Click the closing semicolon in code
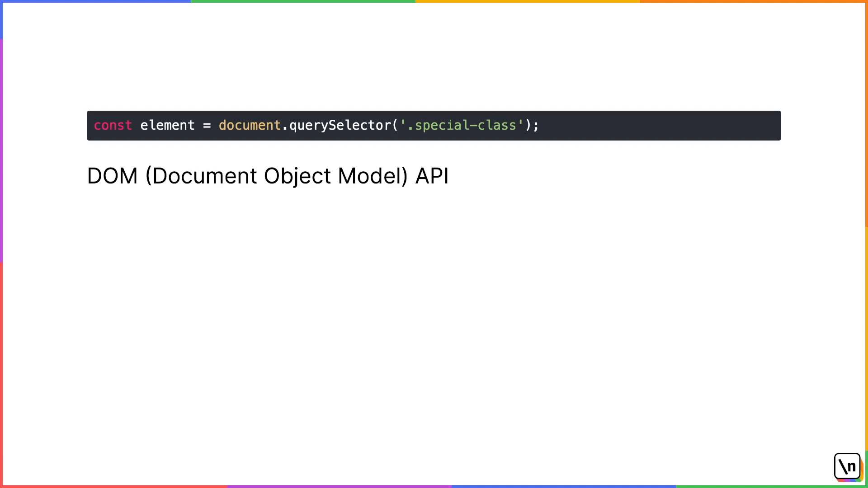The width and height of the screenshot is (868, 488). point(536,126)
